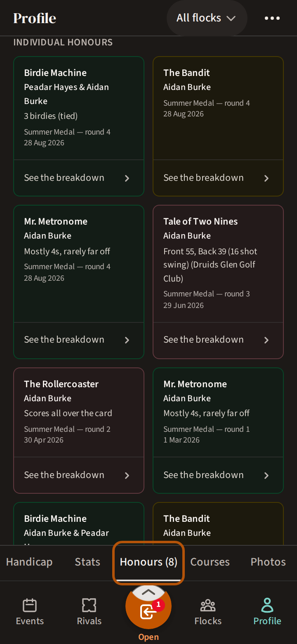The image size is (297, 644).
Task: Select the Honours (8) tab
Action: point(148,562)
